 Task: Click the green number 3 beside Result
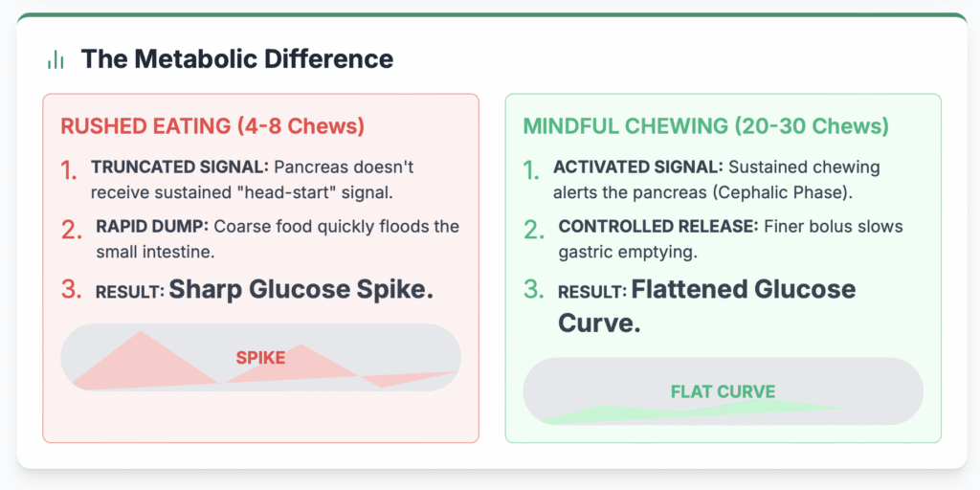click(x=533, y=290)
